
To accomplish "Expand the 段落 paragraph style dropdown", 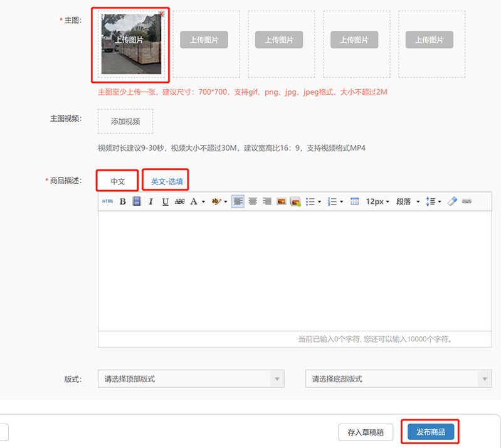I will pos(408,201).
